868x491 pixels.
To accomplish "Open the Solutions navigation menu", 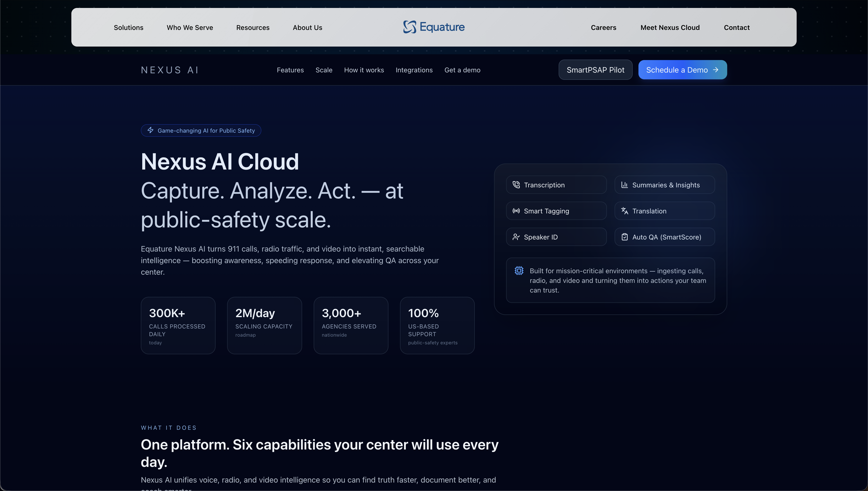I will click(129, 27).
